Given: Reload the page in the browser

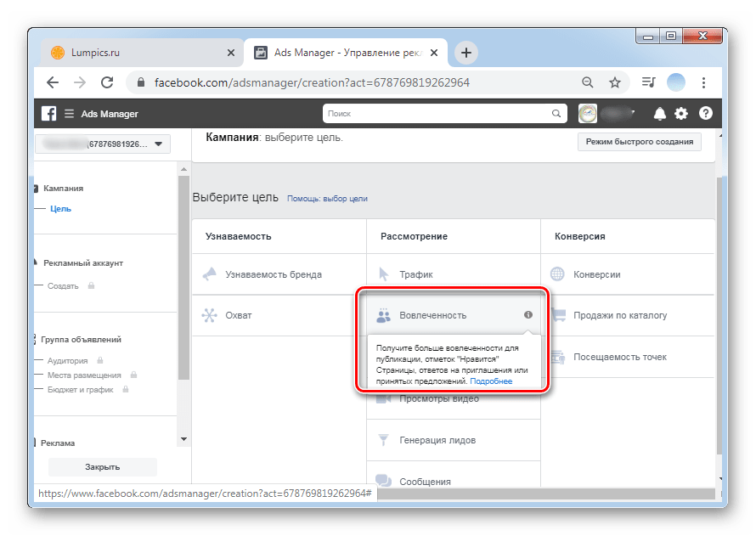Looking at the screenshot, I should click(107, 82).
